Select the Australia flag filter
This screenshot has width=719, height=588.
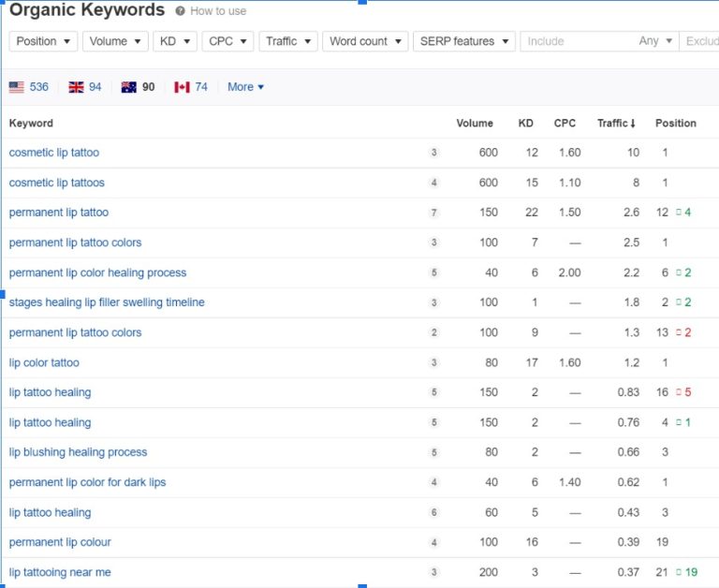(x=129, y=87)
